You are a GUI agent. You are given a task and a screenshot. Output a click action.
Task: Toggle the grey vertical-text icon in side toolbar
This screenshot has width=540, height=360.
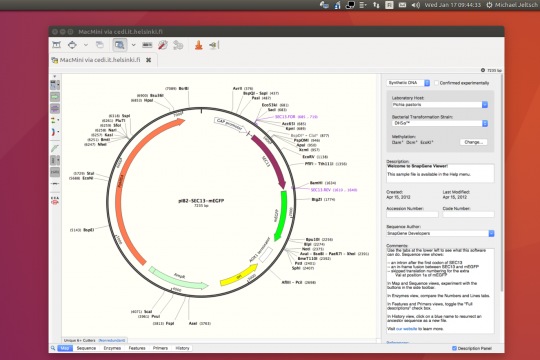tap(53, 160)
